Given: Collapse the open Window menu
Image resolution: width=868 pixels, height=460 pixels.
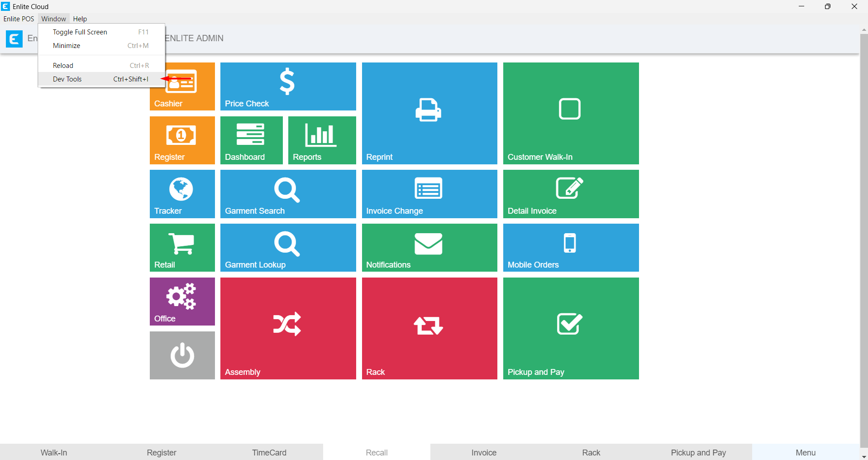Looking at the screenshot, I should [53, 19].
